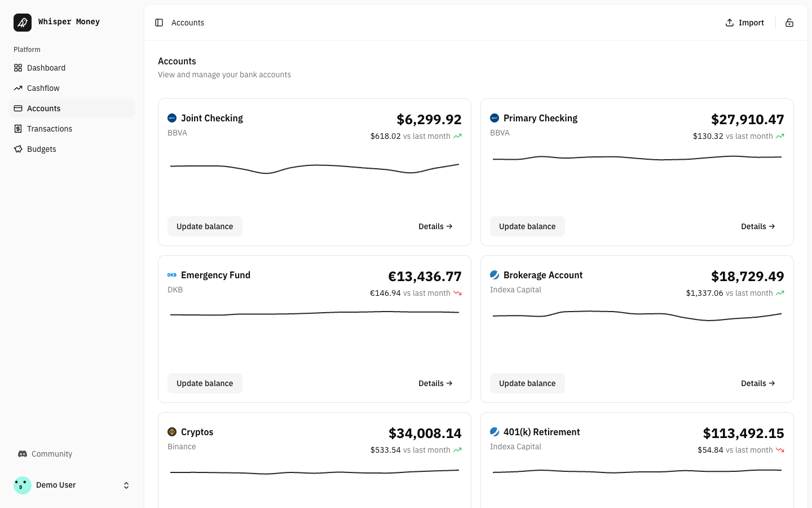Click the Whisper Money logo
Screen dimensions: 812x508
[23, 22]
